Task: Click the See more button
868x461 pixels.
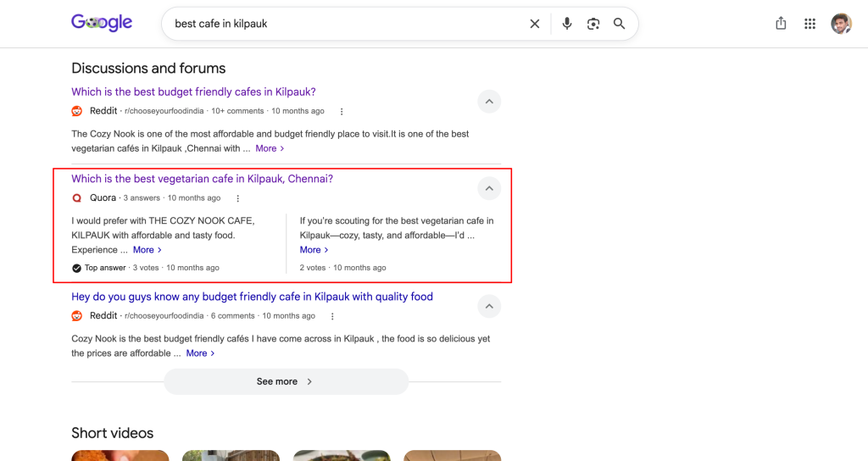Action: [x=287, y=381]
